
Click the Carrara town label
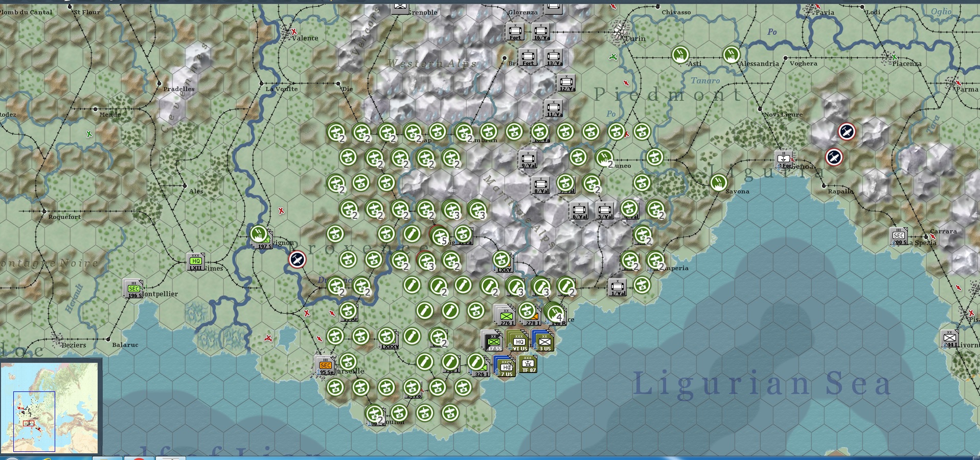(x=943, y=231)
